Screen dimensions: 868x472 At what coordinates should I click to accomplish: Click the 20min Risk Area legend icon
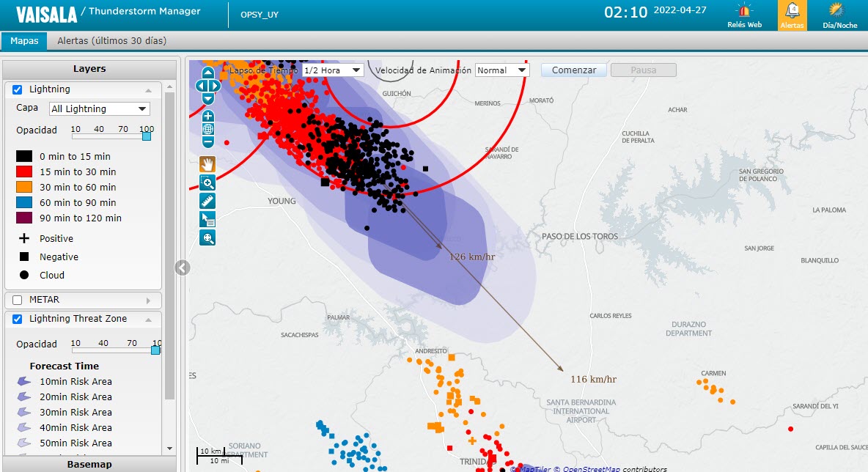click(x=23, y=397)
